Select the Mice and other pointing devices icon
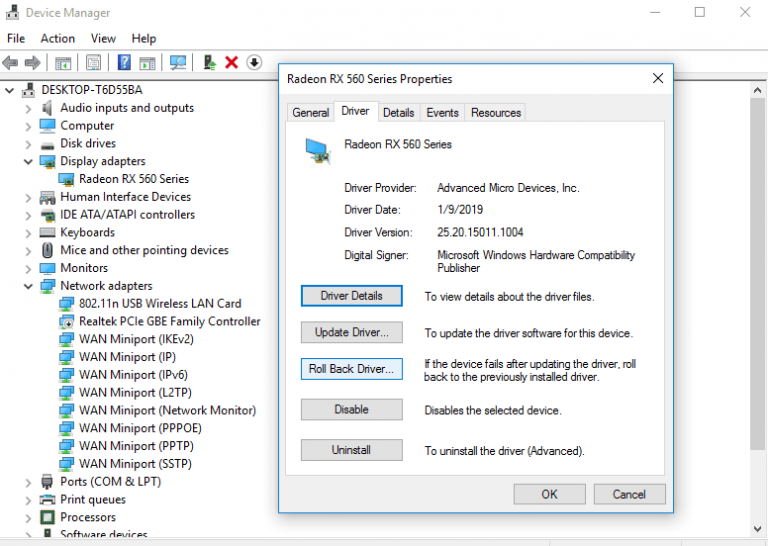768x546 pixels. (47, 250)
